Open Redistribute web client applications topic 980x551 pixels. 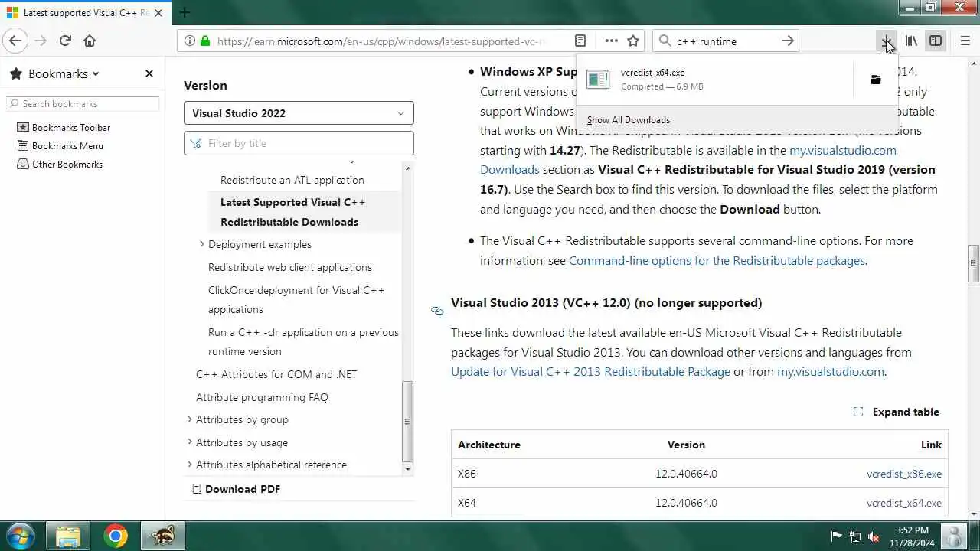290,267
